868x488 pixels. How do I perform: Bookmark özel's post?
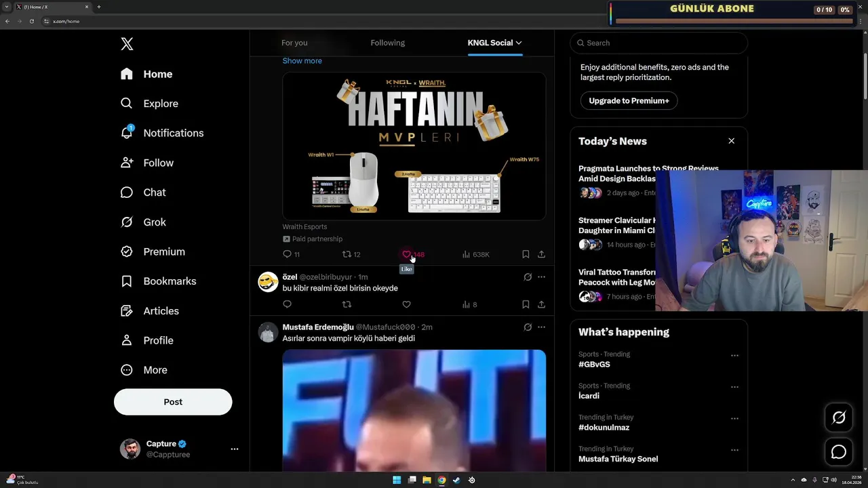coord(526,304)
